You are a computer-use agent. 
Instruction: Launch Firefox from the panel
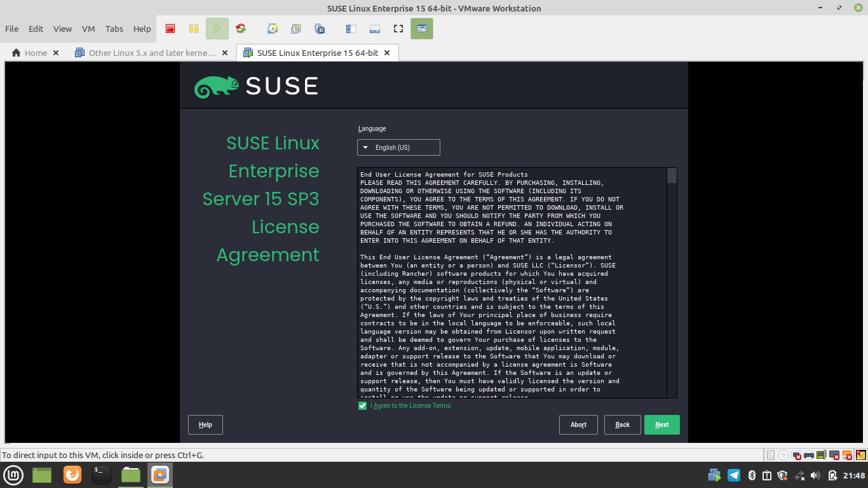[72, 475]
